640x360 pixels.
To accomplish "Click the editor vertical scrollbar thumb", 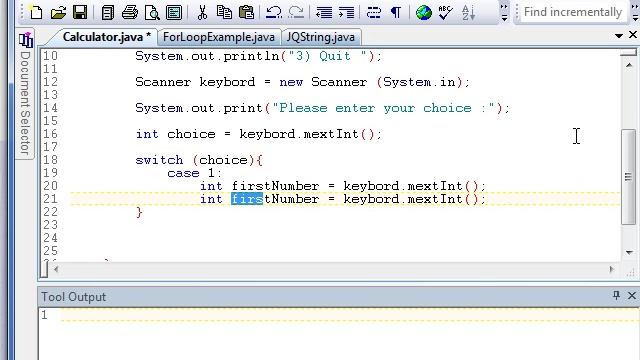I will point(629,176).
